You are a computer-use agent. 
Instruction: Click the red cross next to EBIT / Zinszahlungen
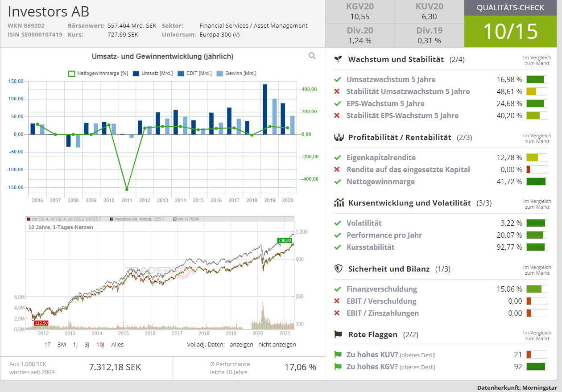click(337, 313)
